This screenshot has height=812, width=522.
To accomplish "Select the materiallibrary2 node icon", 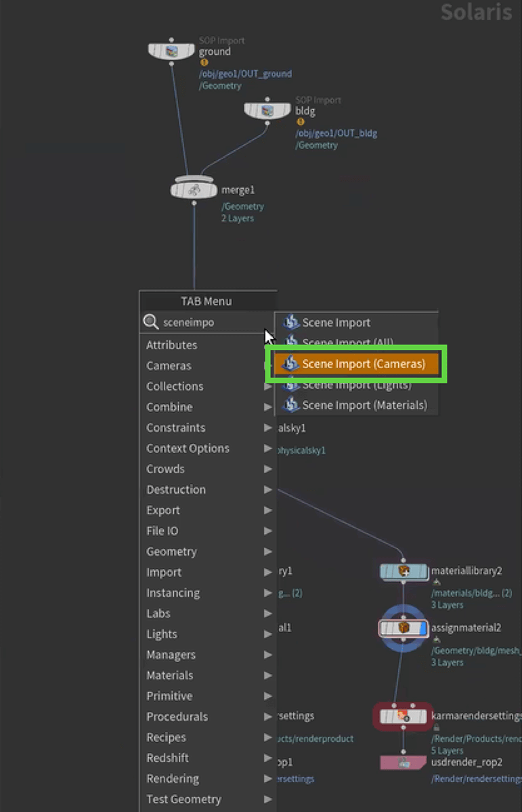I will 404,571.
